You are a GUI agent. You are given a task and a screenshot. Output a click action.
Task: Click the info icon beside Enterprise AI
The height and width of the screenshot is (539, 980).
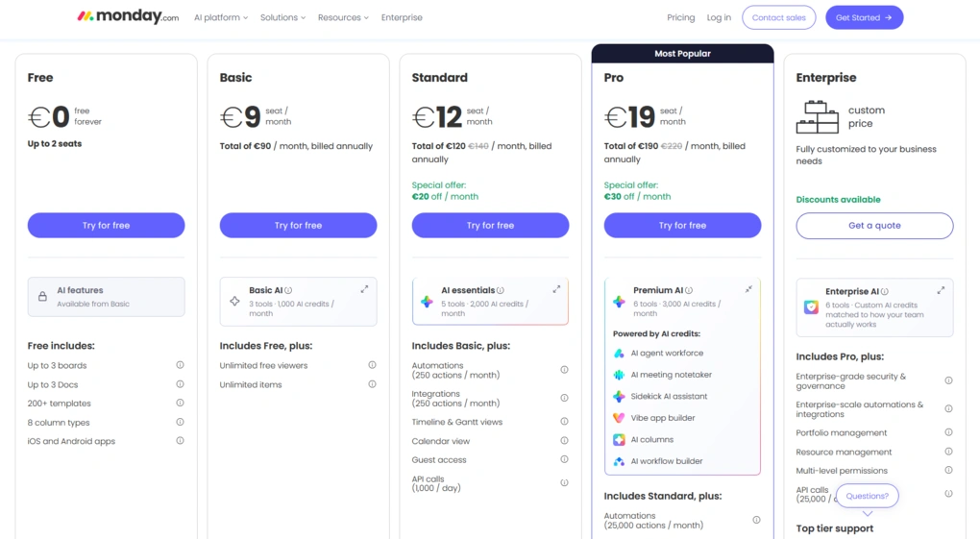[884, 291]
